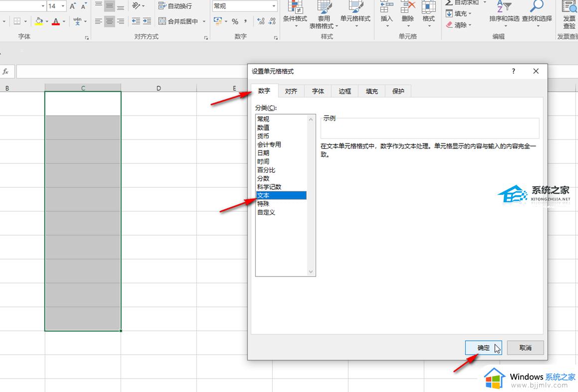Screen dimensions: 578x392
Task: Click the accounting number format icon
Action: [x=218, y=21]
